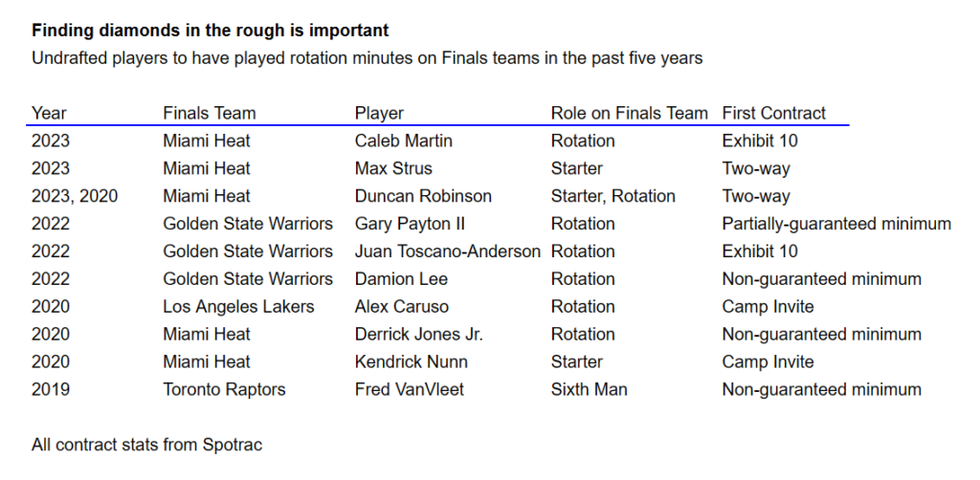Select the Max Strus player cell
Viewport: 980px width, 480px height.
coord(393,168)
